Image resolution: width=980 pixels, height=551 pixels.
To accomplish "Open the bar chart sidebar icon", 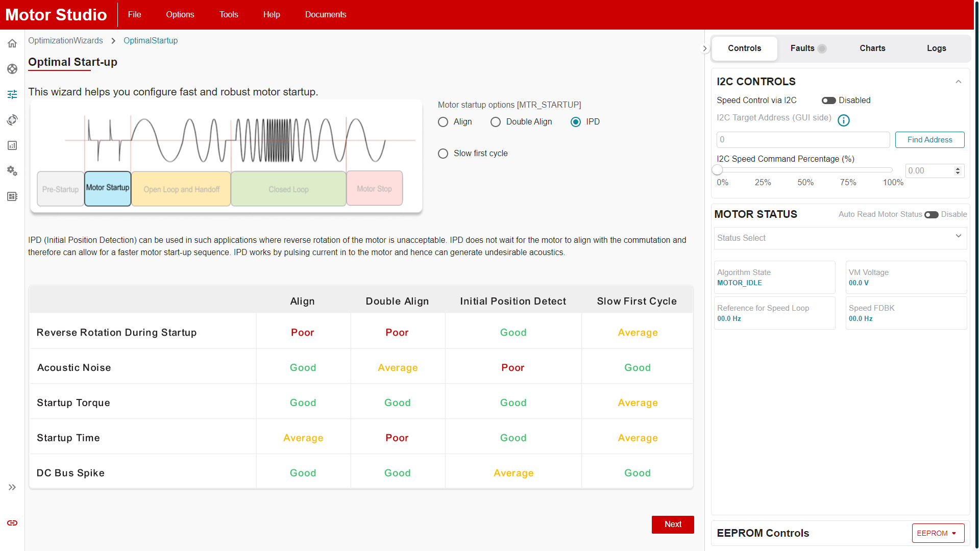I will point(12,145).
